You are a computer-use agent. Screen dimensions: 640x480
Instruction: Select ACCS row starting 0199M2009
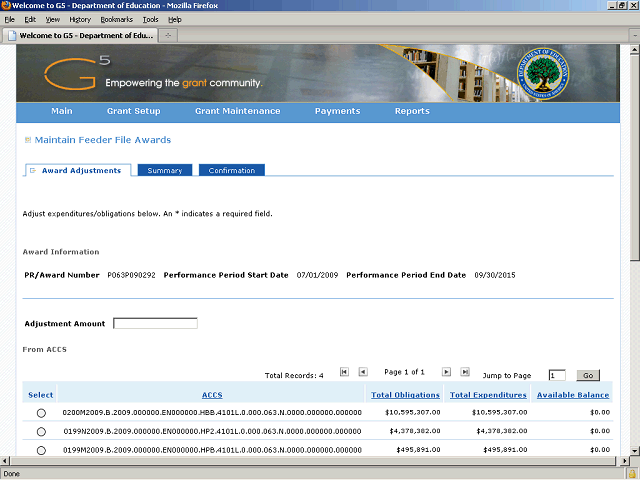pos(41,450)
